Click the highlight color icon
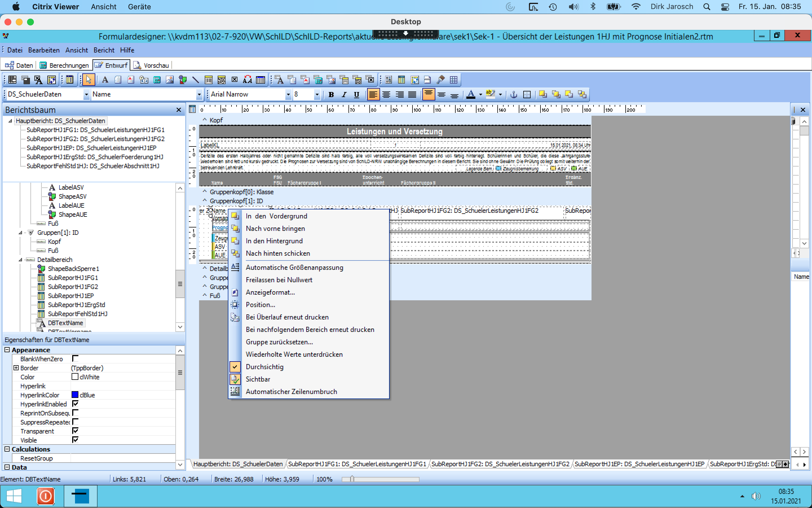The image size is (812, 508). (490, 95)
